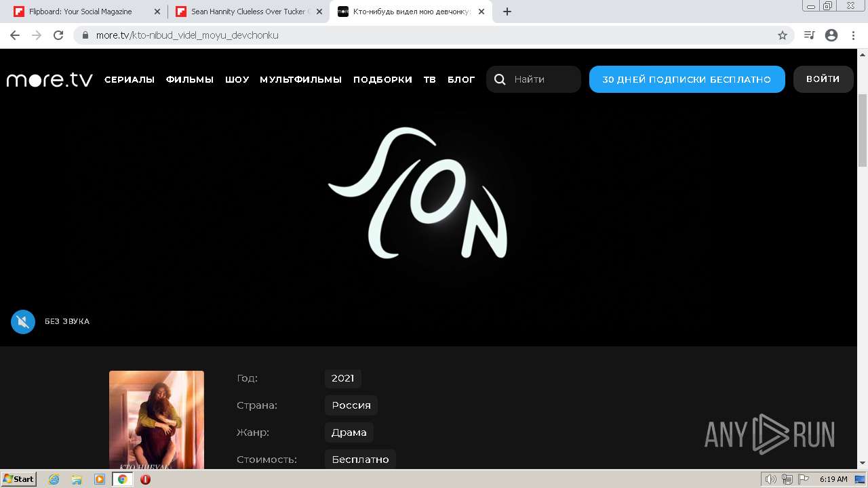Click the SLON video preview area
The image size is (868, 488).
(429, 197)
